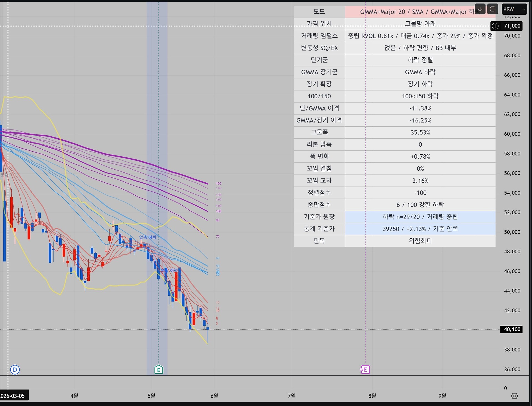Open chart settings gear on time axis
The height and width of the screenshot is (406, 532).
pos(514,396)
